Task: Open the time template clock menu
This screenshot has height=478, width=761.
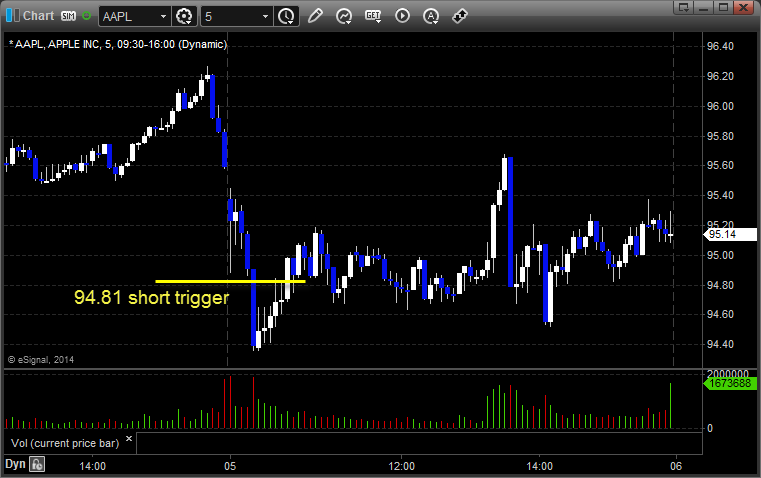Action: point(286,16)
